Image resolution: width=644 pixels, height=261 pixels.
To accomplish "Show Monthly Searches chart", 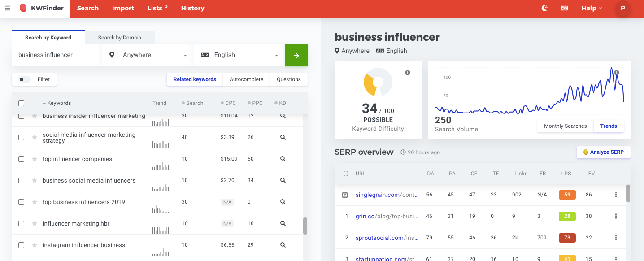I will pos(565,126).
